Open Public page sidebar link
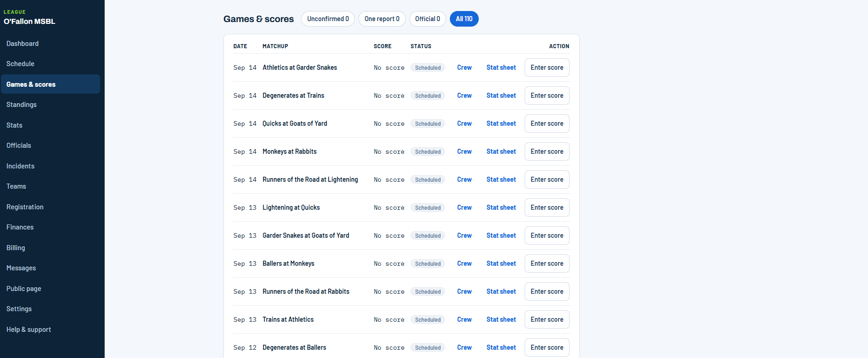This screenshot has width=868, height=358. [x=50, y=288]
